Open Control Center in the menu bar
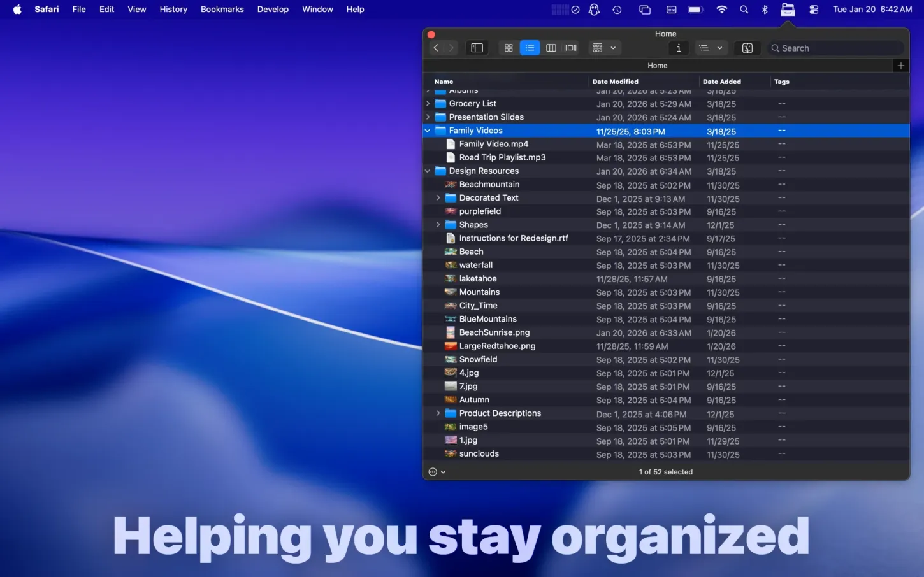Viewport: 924px width, 577px height. [x=814, y=10]
